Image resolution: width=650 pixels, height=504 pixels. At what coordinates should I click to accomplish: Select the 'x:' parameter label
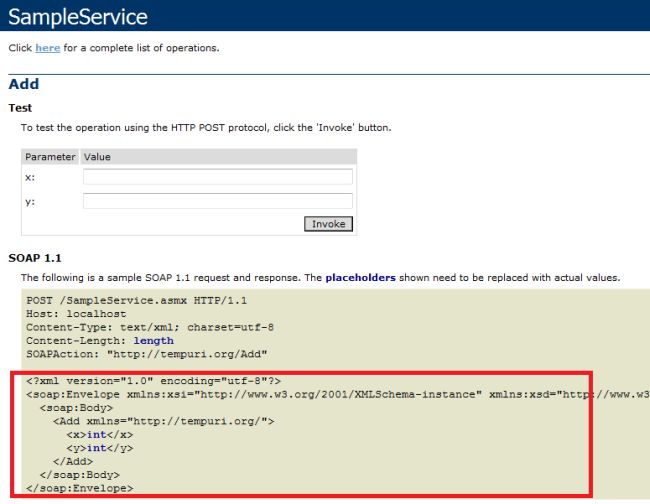click(x=30, y=177)
